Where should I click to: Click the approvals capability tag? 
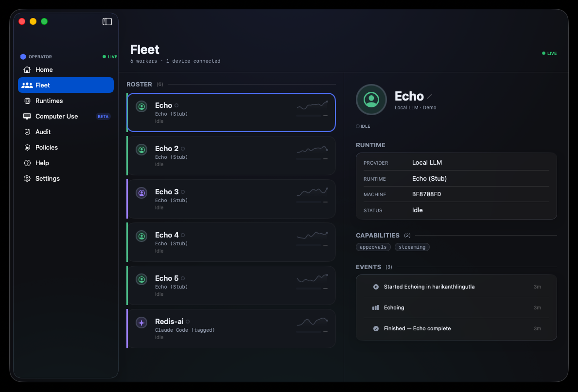[x=373, y=247]
